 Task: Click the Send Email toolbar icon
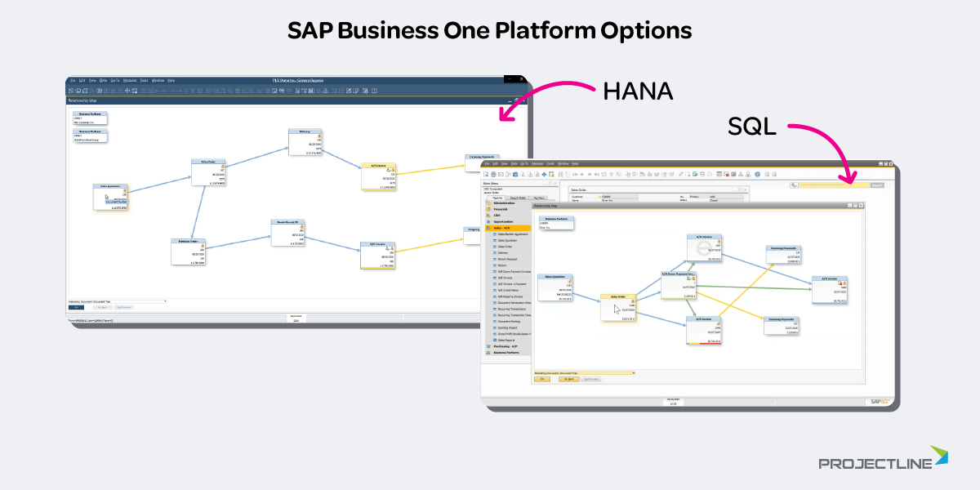coord(501,174)
